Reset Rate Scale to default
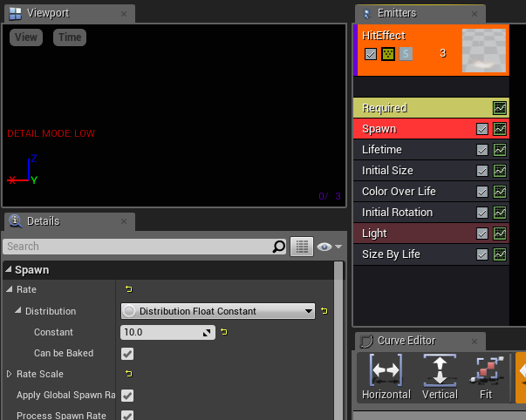The width and height of the screenshot is (526, 420). click(x=129, y=374)
